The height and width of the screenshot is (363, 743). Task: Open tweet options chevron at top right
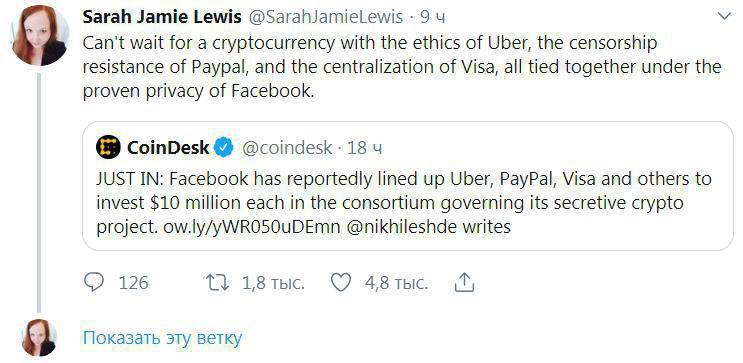coord(725,17)
